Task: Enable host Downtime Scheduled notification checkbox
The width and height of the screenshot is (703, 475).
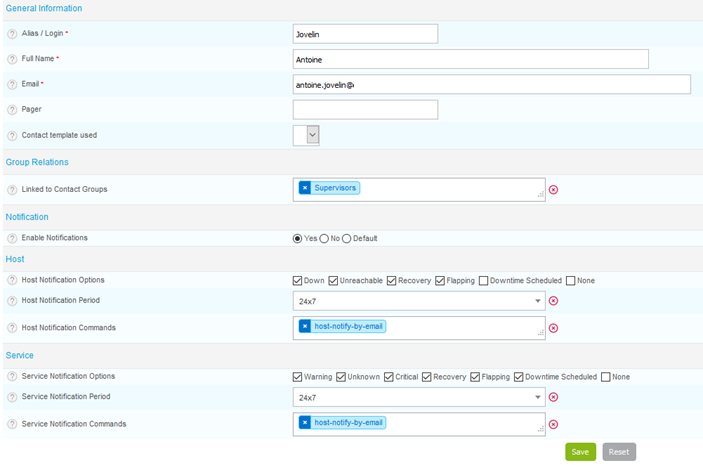Action: (484, 281)
